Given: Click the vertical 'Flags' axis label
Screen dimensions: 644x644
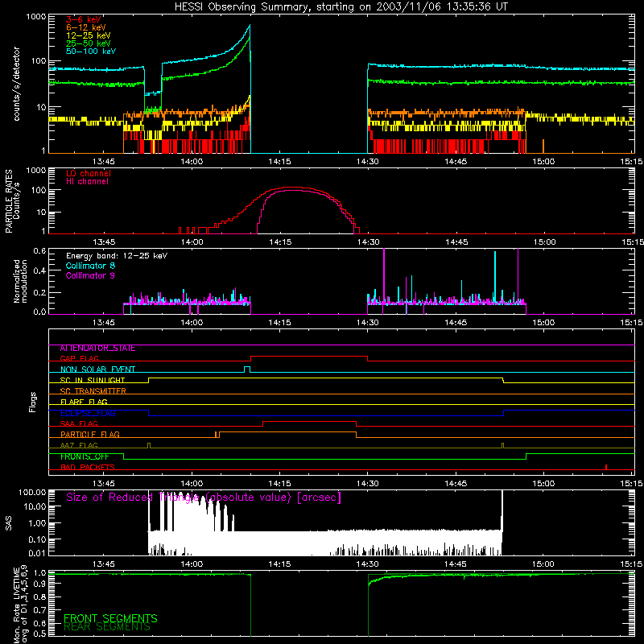Looking at the screenshot, I should tap(32, 402).
